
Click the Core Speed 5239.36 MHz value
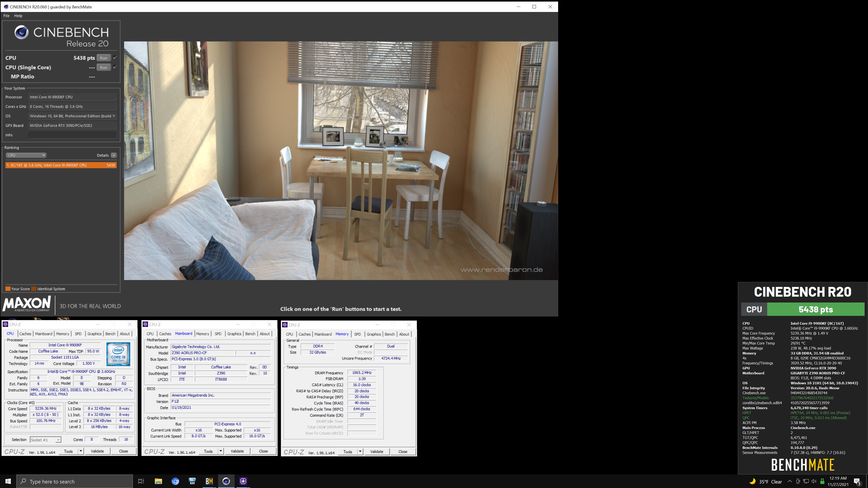46,408
